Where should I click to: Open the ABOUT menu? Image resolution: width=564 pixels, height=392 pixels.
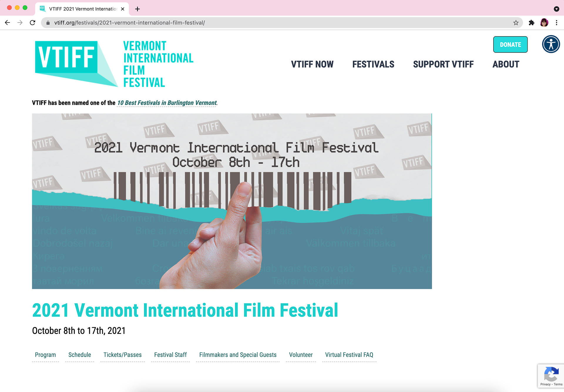(506, 64)
